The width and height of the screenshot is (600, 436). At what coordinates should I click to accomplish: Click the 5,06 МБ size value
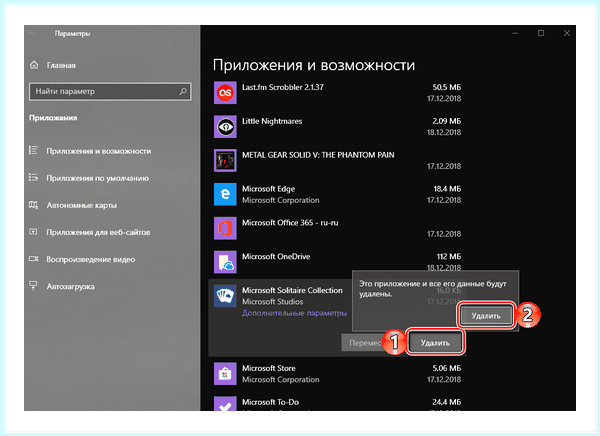[447, 368]
